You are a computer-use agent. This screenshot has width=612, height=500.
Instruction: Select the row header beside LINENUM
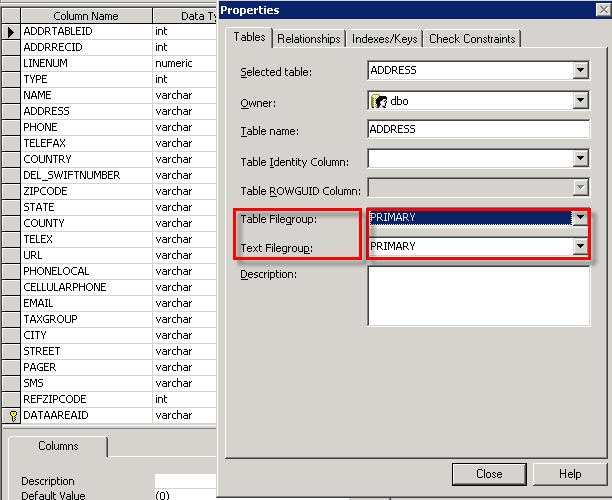[11, 63]
